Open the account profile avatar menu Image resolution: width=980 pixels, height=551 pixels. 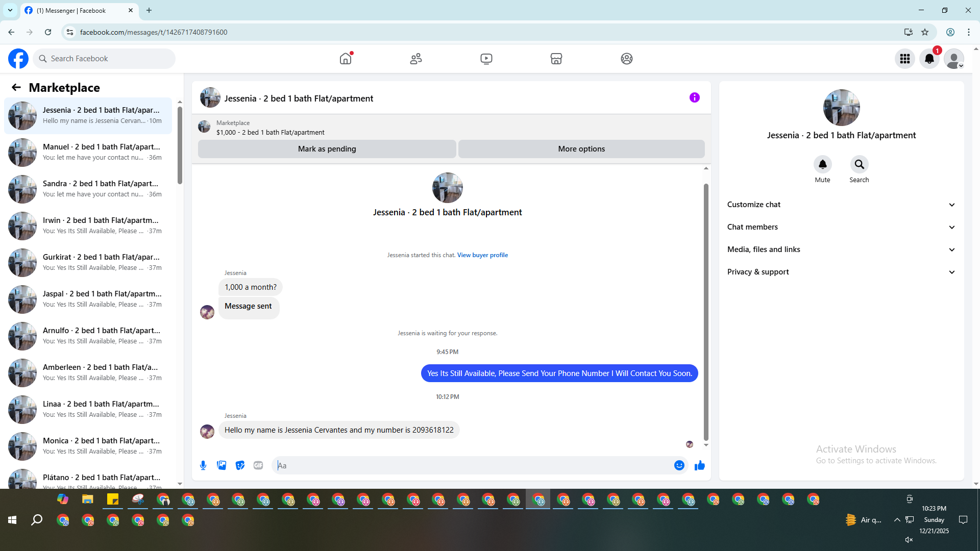click(954, 59)
